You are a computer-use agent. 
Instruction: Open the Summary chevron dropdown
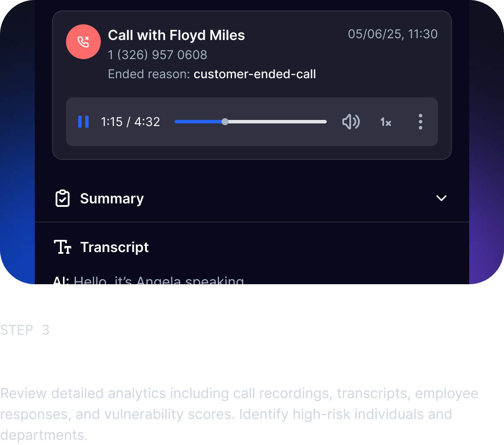tap(441, 198)
